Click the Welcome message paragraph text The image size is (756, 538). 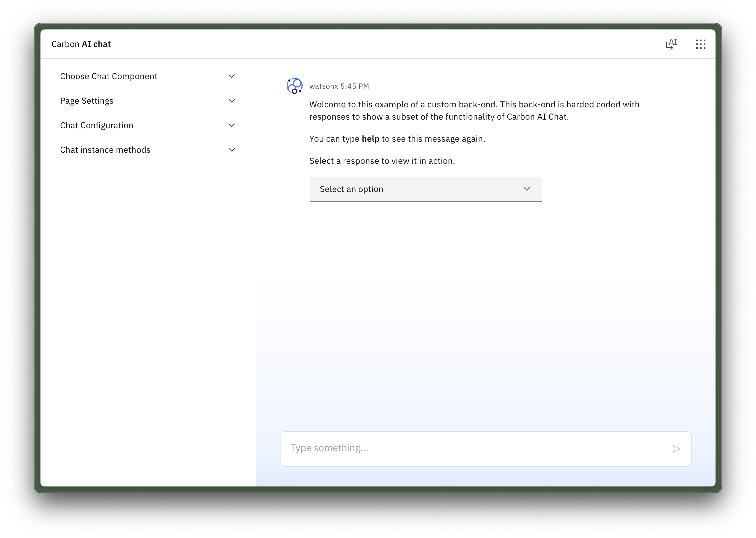(x=474, y=111)
